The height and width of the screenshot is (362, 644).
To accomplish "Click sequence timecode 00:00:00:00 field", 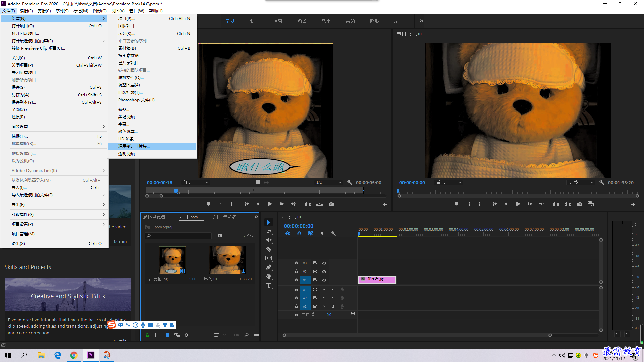I will click(x=299, y=226).
